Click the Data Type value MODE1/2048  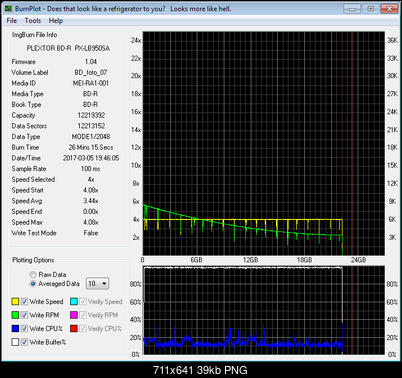tap(91, 136)
